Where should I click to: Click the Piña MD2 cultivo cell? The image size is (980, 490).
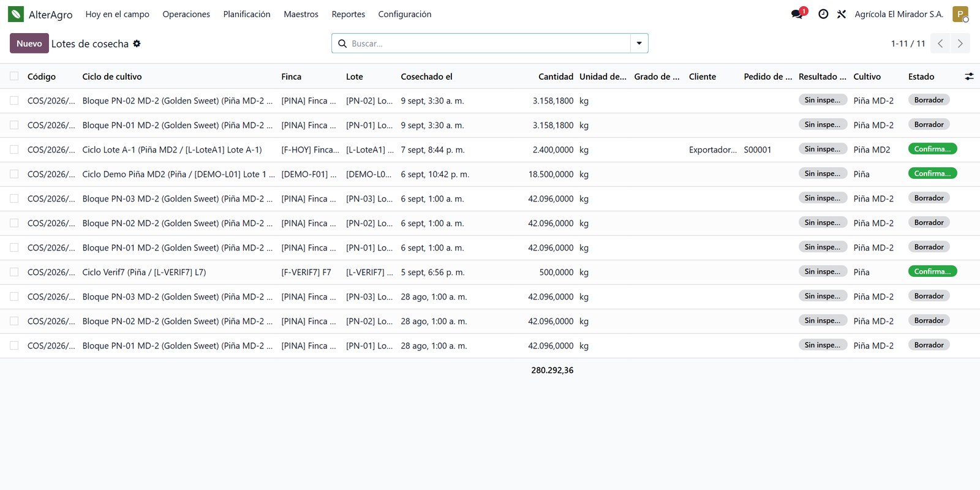(x=872, y=149)
